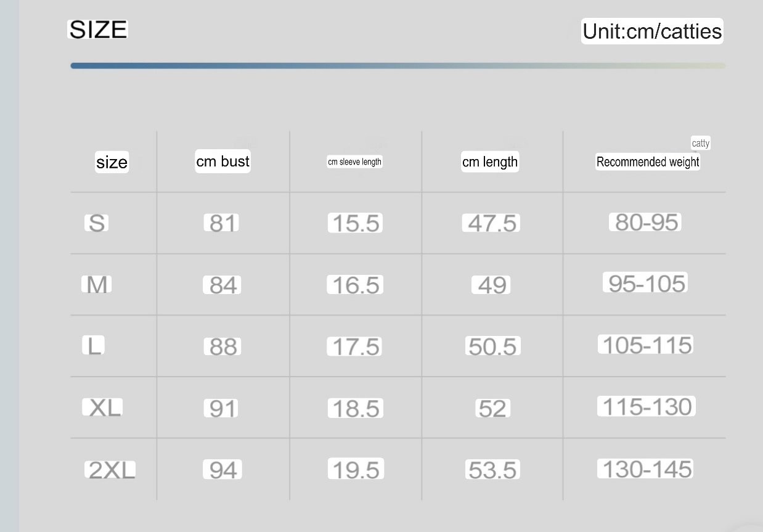Click the SIZE heading text

click(x=97, y=30)
